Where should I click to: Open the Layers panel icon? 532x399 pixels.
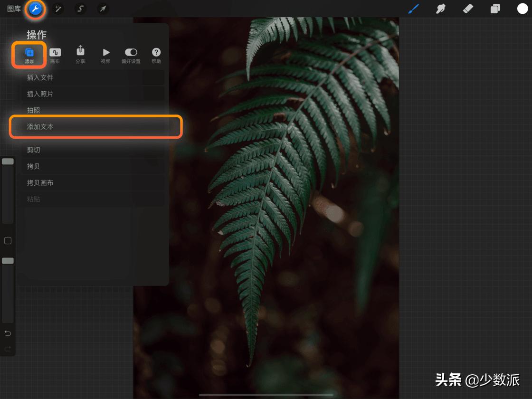coord(495,9)
